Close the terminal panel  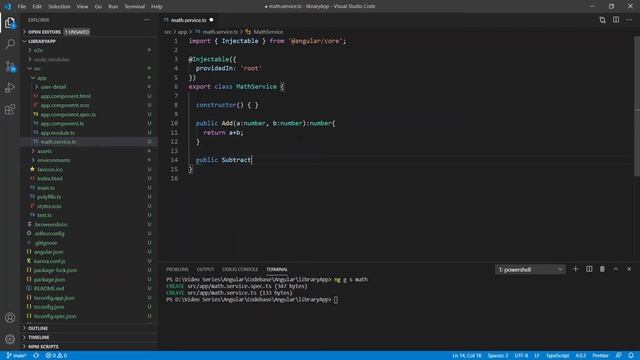pos(629,269)
